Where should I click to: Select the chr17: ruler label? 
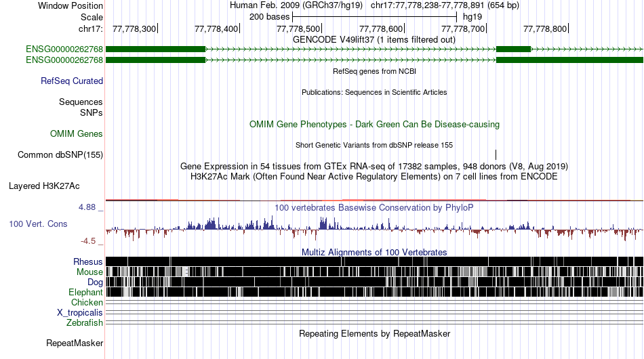(x=90, y=28)
